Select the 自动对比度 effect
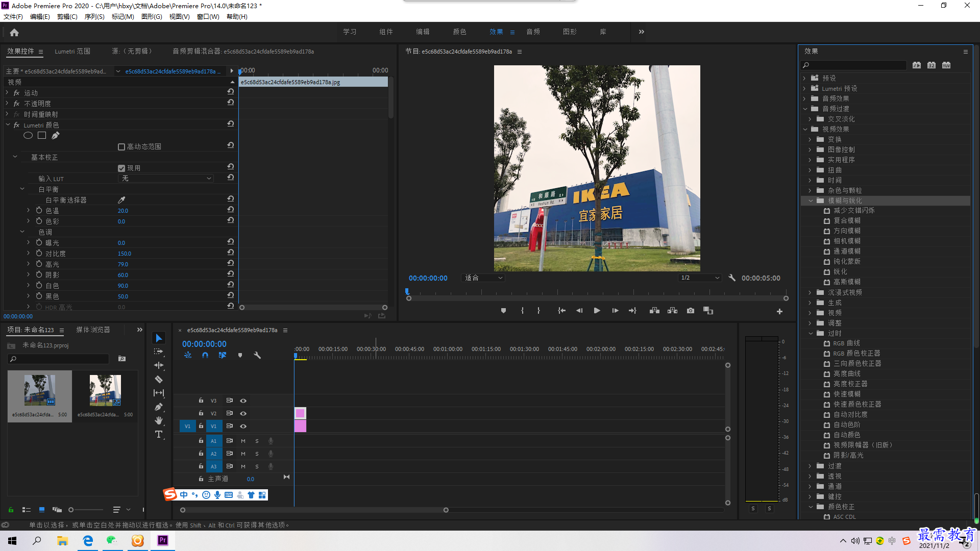Image resolution: width=980 pixels, height=551 pixels. click(x=850, y=415)
